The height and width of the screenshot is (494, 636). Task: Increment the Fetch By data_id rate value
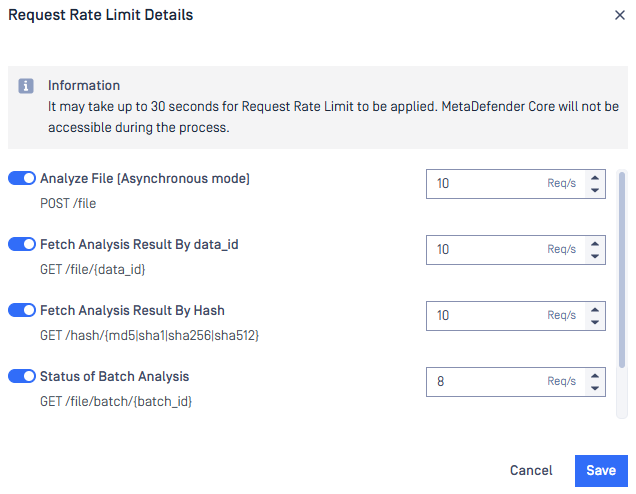pyautogui.click(x=594, y=244)
